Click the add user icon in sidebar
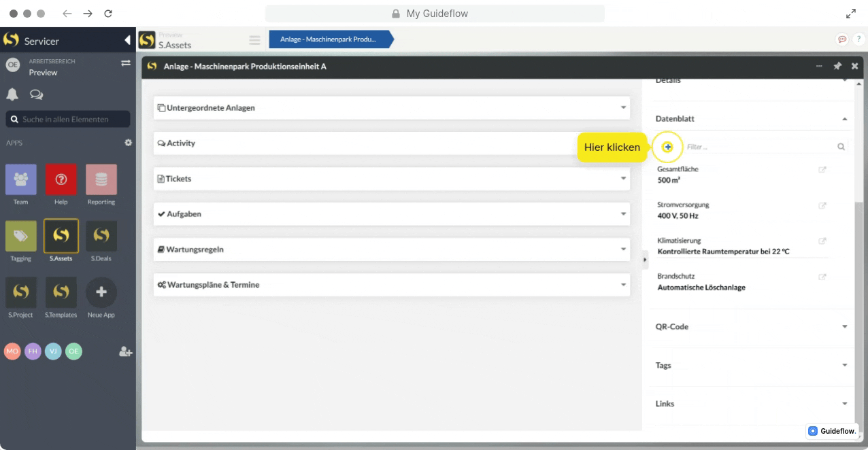 (x=125, y=351)
